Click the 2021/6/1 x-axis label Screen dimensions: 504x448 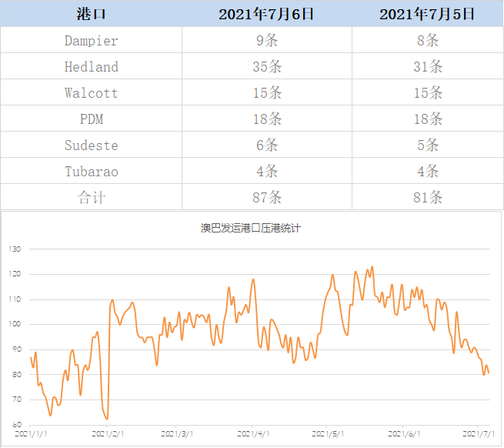(404, 434)
